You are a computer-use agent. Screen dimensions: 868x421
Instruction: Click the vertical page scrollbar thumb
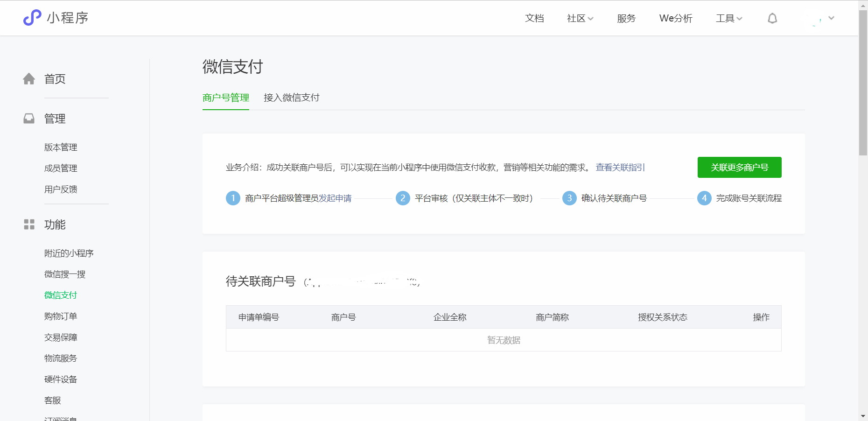pos(863,83)
